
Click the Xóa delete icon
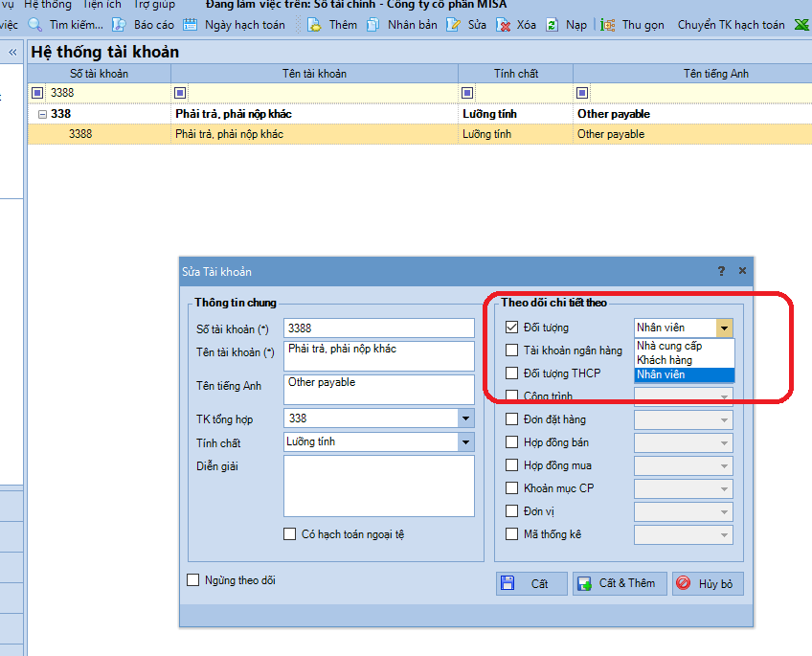[503, 24]
